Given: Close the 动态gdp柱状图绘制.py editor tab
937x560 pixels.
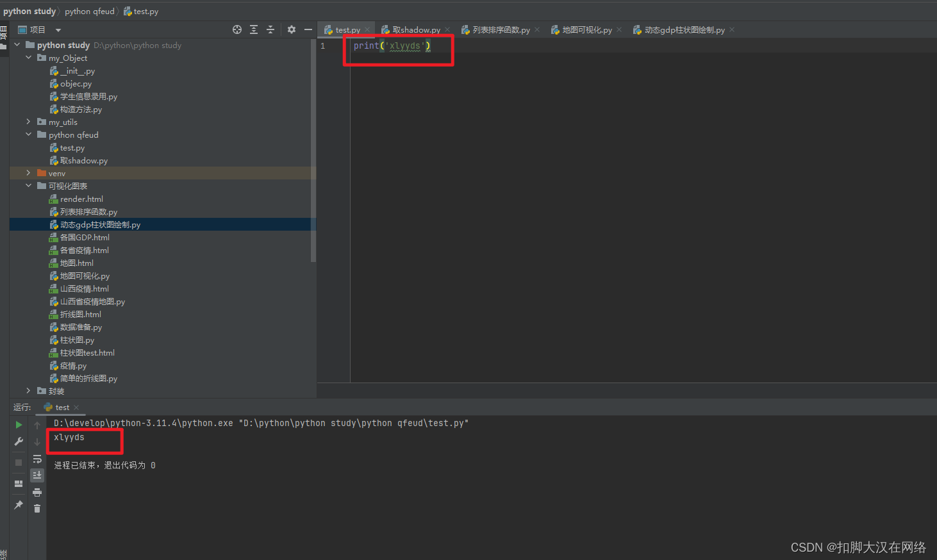Looking at the screenshot, I should (732, 30).
